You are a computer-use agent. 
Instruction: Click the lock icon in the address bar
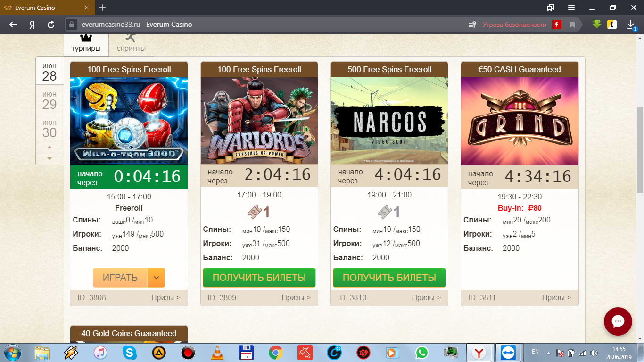[72, 25]
